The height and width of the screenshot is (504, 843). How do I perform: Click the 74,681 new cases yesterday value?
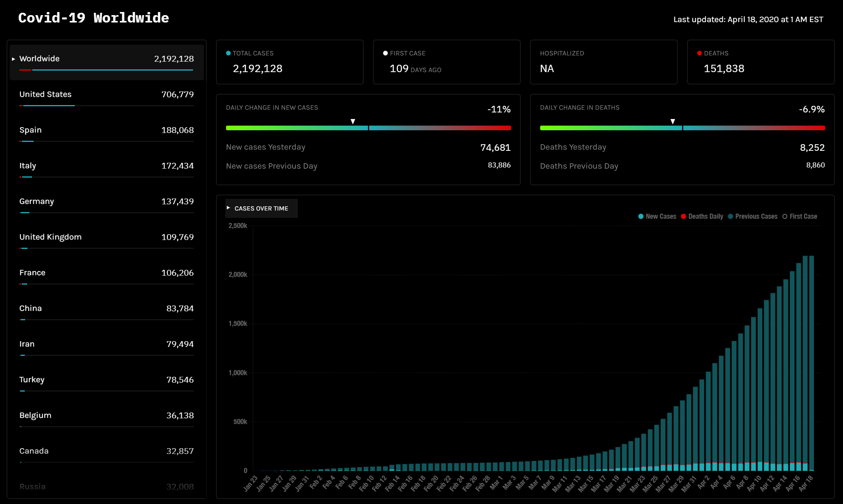[496, 148]
